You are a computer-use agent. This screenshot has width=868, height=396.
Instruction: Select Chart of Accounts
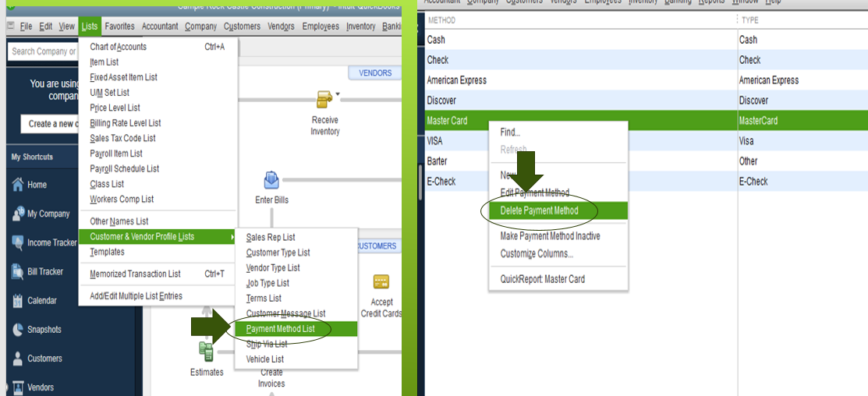click(158, 47)
